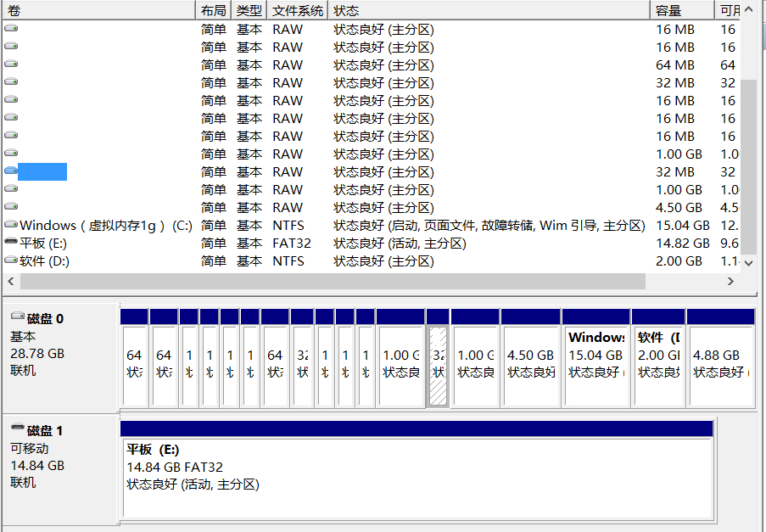The height and width of the screenshot is (532, 766).
Task: Select the 平板 (E:) 14.84 GB FAT32 partition block
Action: 417,469
